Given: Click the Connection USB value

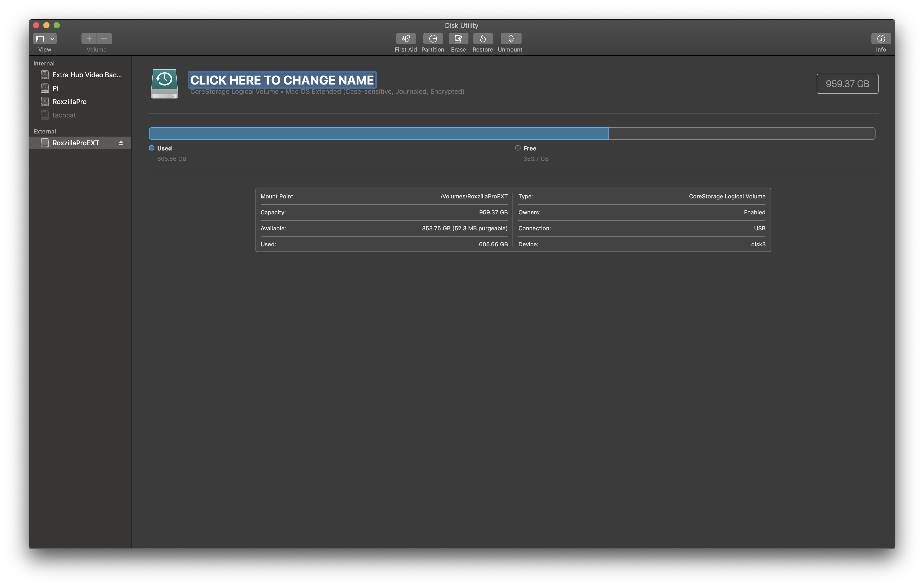Looking at the screenshot, I should (759, 228).
